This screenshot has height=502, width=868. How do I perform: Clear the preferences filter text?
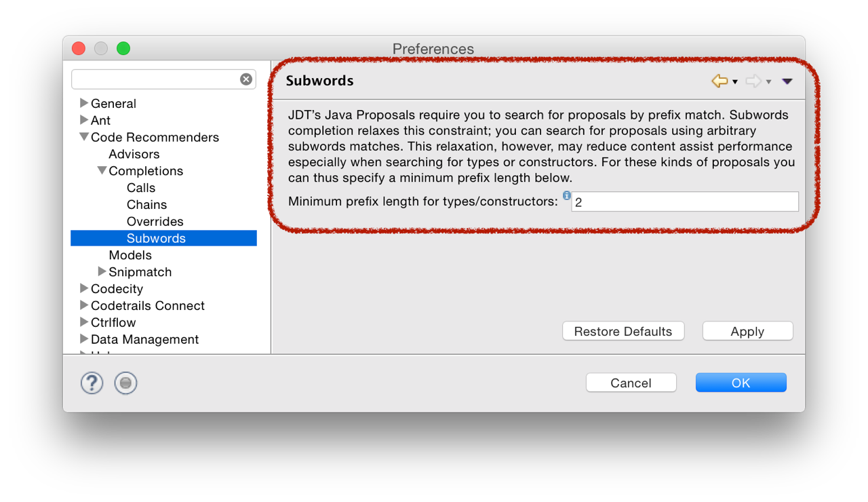point(246,79)
